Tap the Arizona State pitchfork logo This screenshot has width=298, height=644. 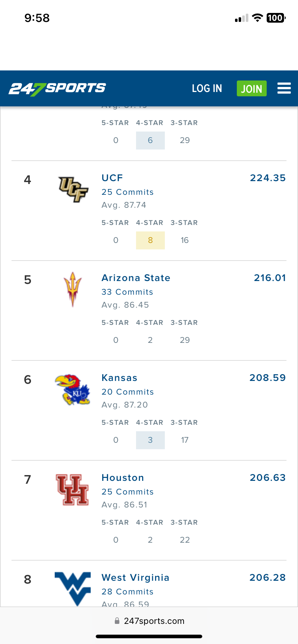click(x=73, y=289)
